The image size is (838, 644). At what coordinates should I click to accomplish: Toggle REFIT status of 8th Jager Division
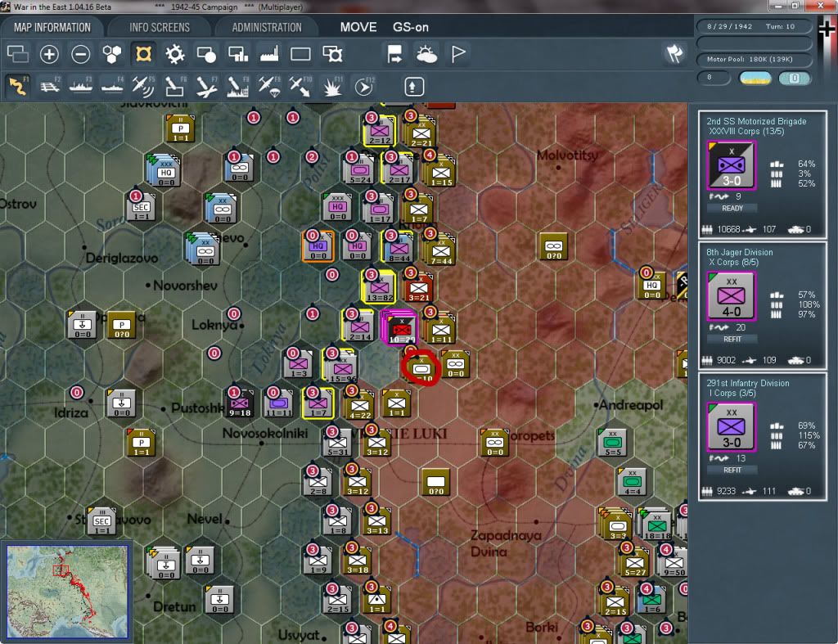pyautogui.click(x=732, y=340)
